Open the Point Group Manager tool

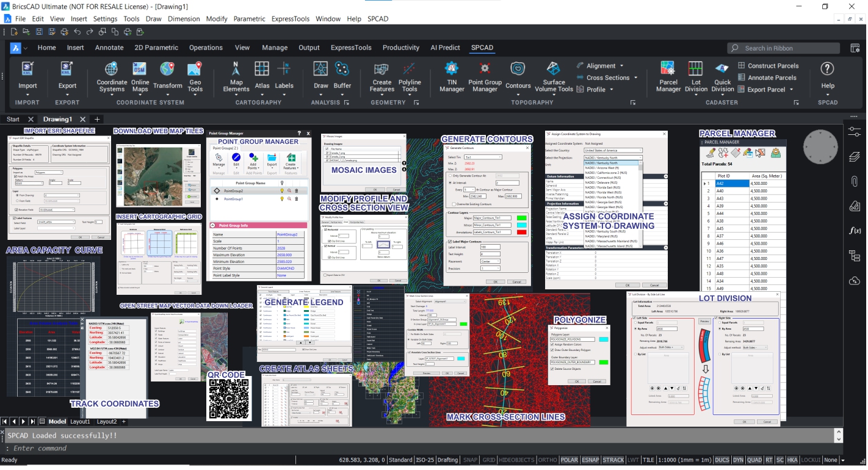[x=485, y=76]
